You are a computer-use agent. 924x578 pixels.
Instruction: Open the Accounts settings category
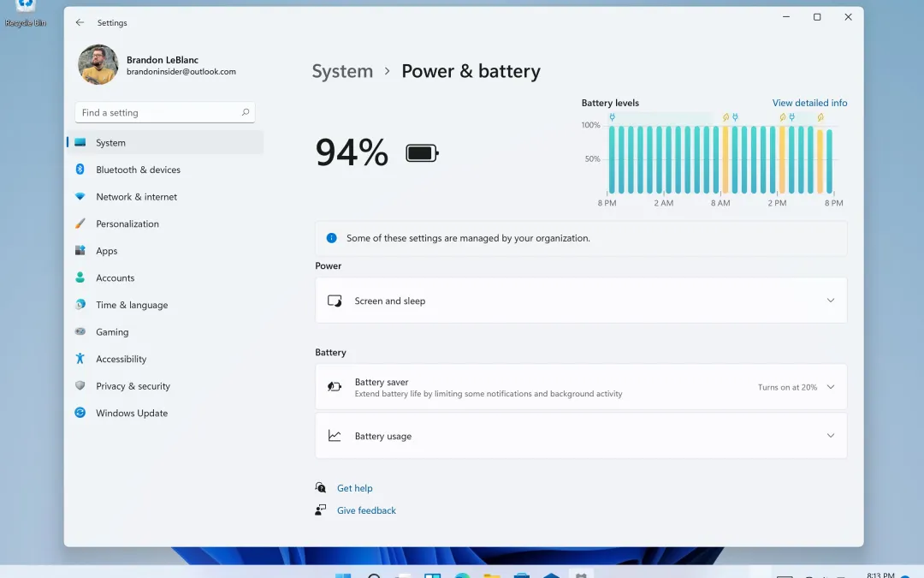[165, 277]
